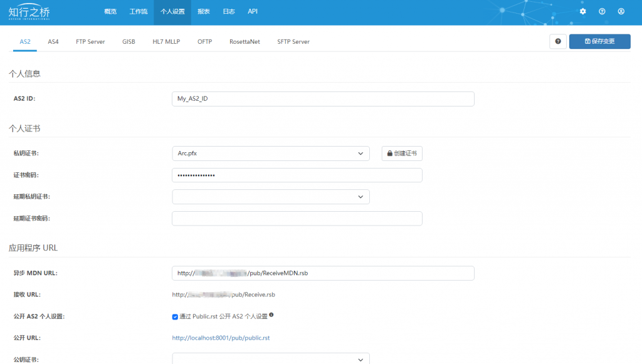Toggle the Public.rst AS2 profile checkbox

[175, 316]
